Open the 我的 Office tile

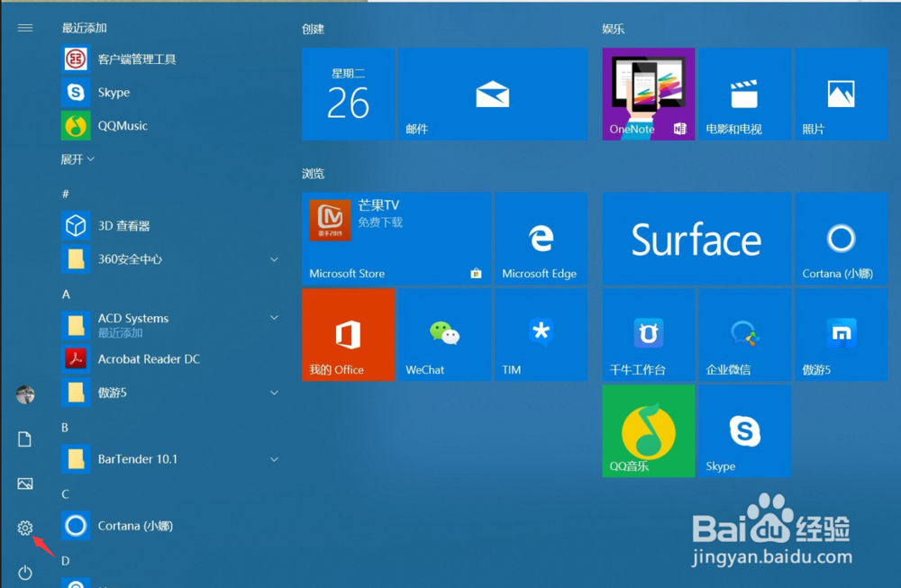coord(348,335)
